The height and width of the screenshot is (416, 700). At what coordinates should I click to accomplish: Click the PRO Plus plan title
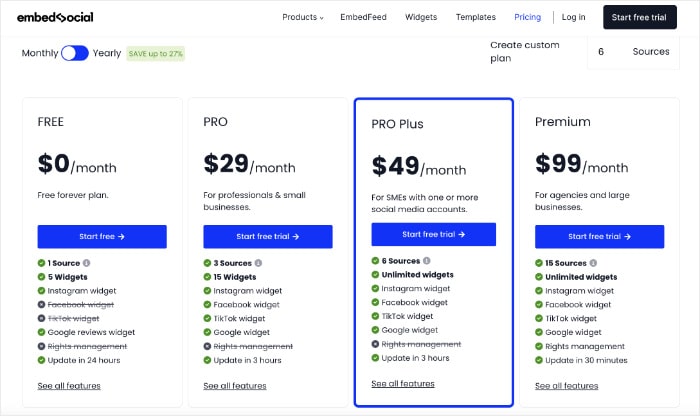tap(397, 124)
